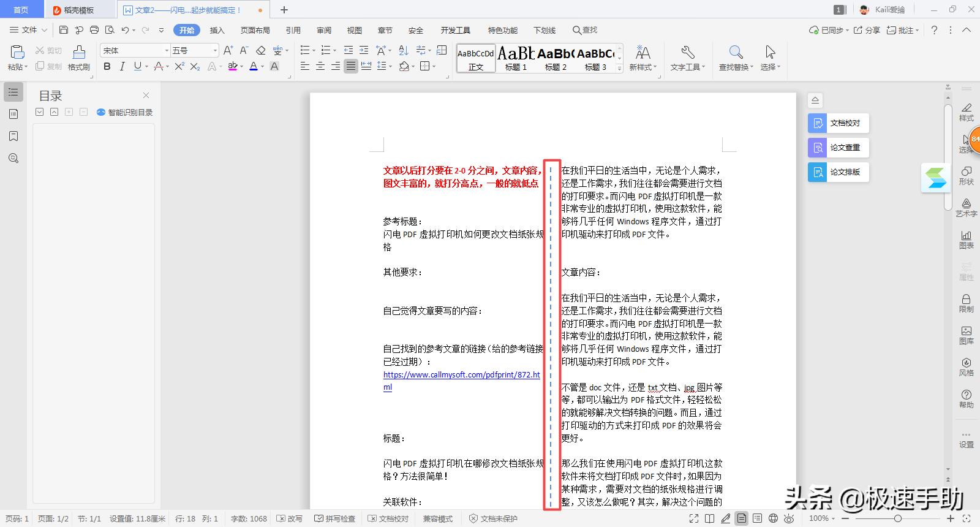Toggle spell check in status bar
The width and height of the screenshot is (980, 527).
pyautogui.click(x=334, y=518)
